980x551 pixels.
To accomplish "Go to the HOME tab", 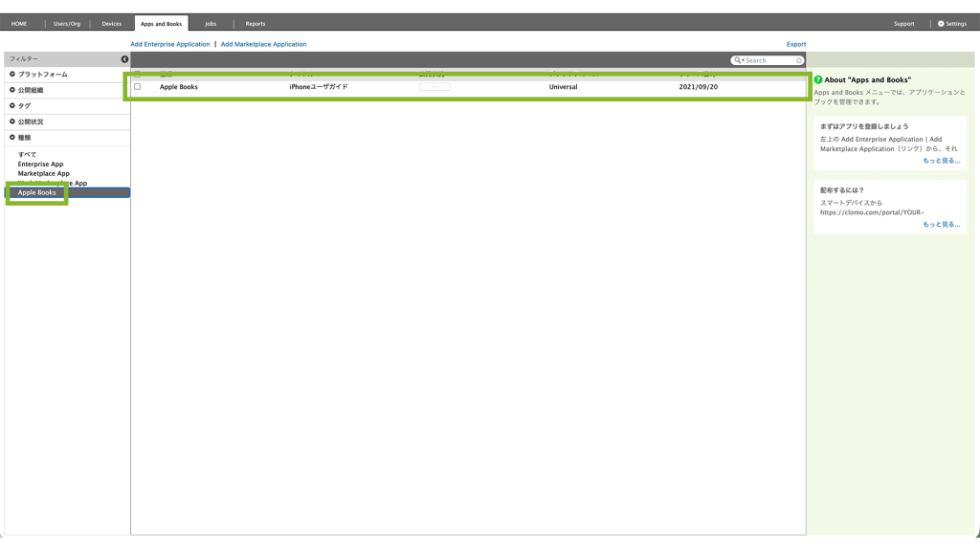I will [x=19, y=24].
